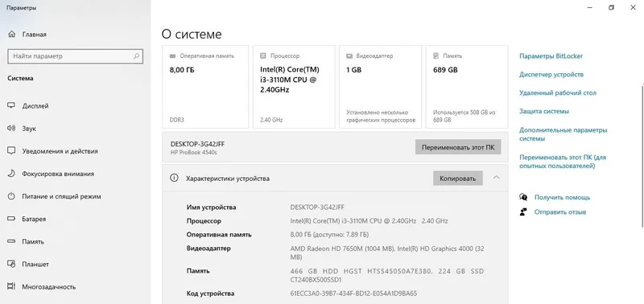Image resolution: width=644 pixels, height=304 pixels.
Task: Click the Система sidebar section heading
Action: pos(21,78)
